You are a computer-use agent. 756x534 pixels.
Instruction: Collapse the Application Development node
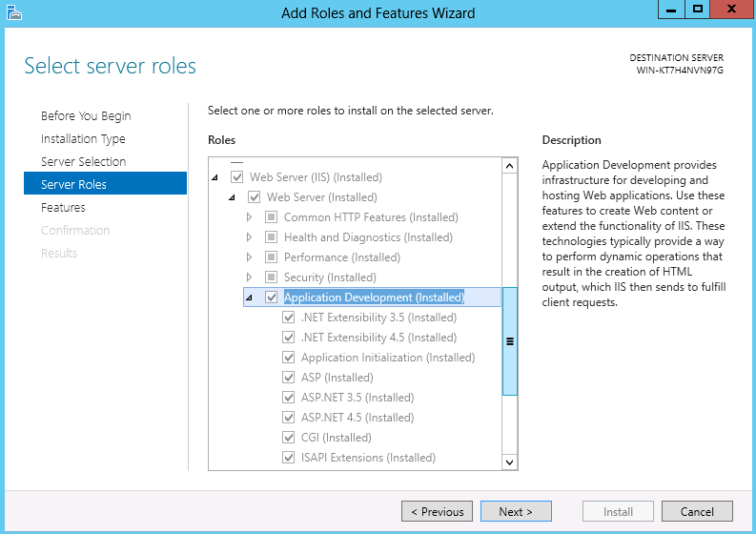[x=249, y=298]
